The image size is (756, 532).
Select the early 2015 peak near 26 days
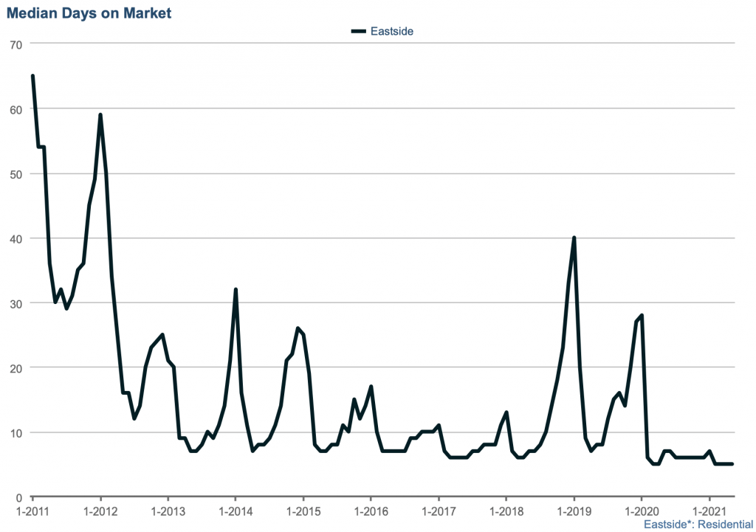coord(298,328)
